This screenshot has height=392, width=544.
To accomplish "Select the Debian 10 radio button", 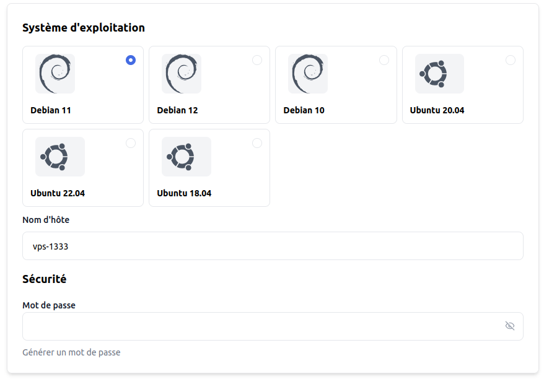I will tap(384, 60).
